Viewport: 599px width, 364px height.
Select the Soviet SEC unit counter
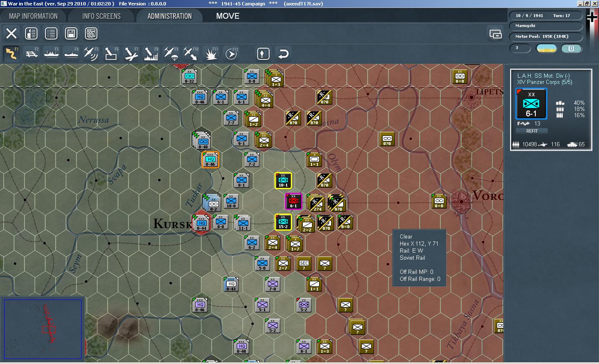coord(304,264)
